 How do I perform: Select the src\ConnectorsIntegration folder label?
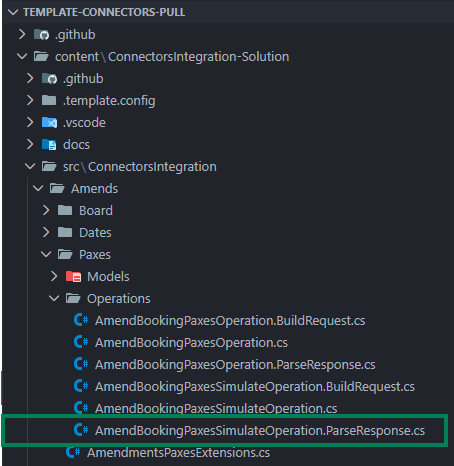(140, 167)
